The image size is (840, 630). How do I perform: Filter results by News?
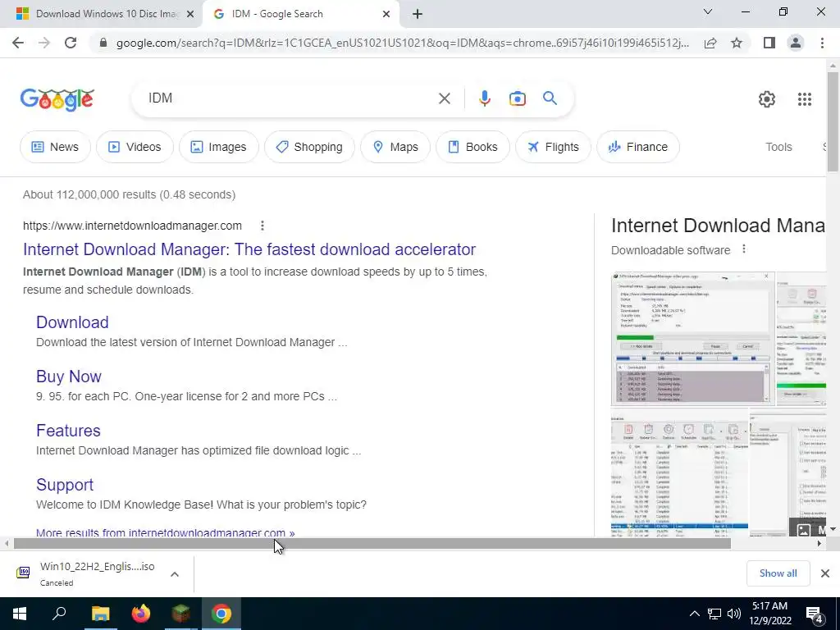click(55, 147)
